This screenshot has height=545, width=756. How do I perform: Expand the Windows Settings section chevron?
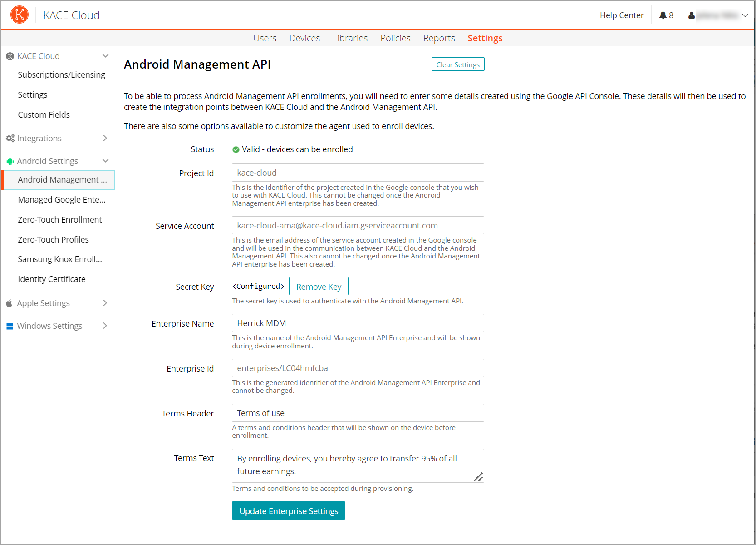pos(105,326)
